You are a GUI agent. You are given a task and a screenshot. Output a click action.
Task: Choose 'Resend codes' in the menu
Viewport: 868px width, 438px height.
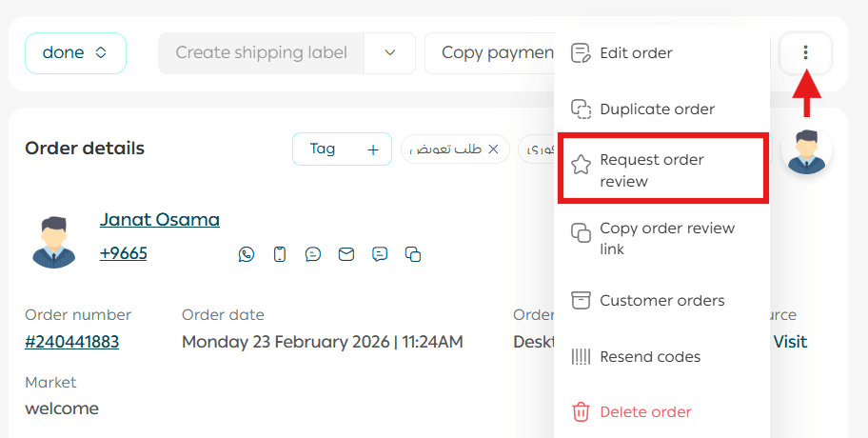(x=650, y=357)
